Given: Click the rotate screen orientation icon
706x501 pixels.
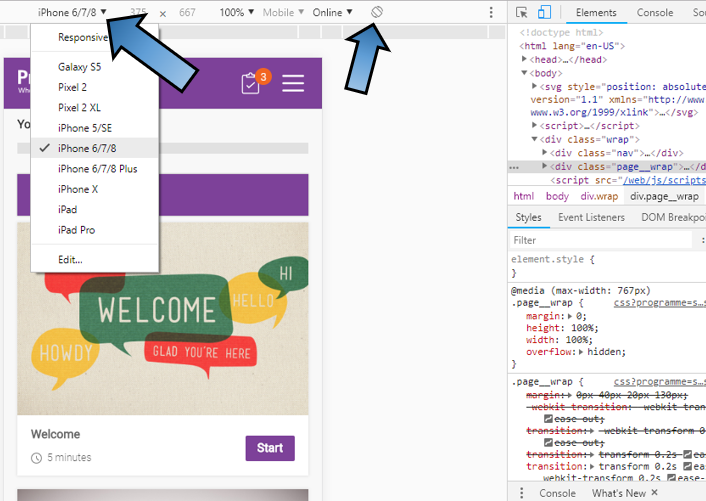Looking at the screenshot, I should [x=377, y=12].
